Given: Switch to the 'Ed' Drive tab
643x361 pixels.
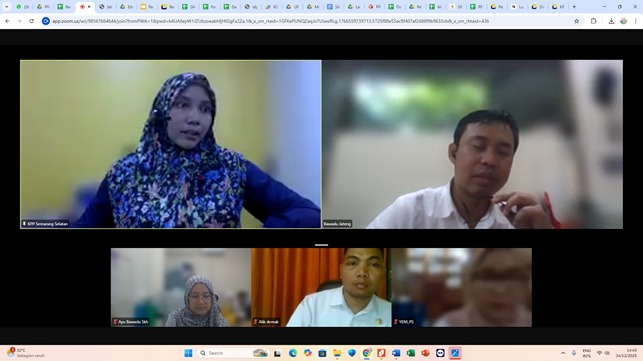Looking at the screenshot, I should 126,7.
